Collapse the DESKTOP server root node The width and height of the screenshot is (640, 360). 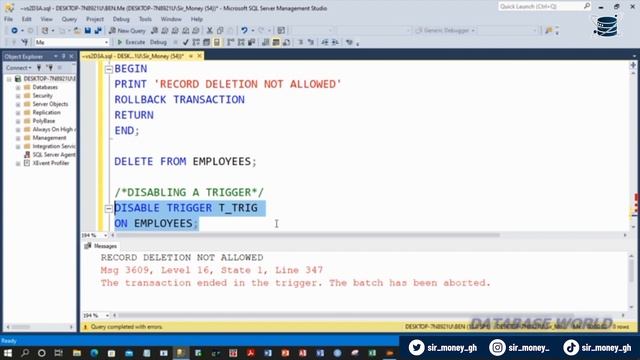tap(9, 78)
